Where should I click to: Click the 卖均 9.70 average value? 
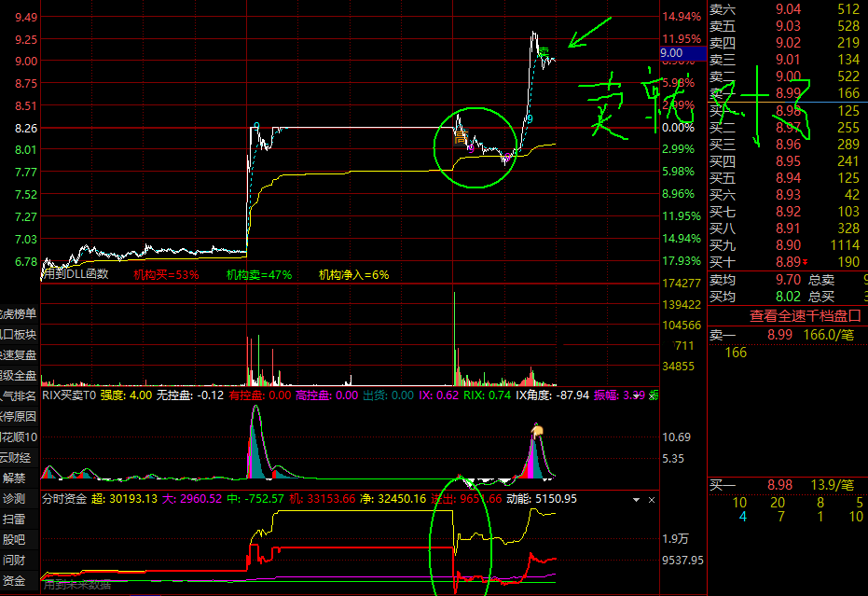tap(789, 280)
